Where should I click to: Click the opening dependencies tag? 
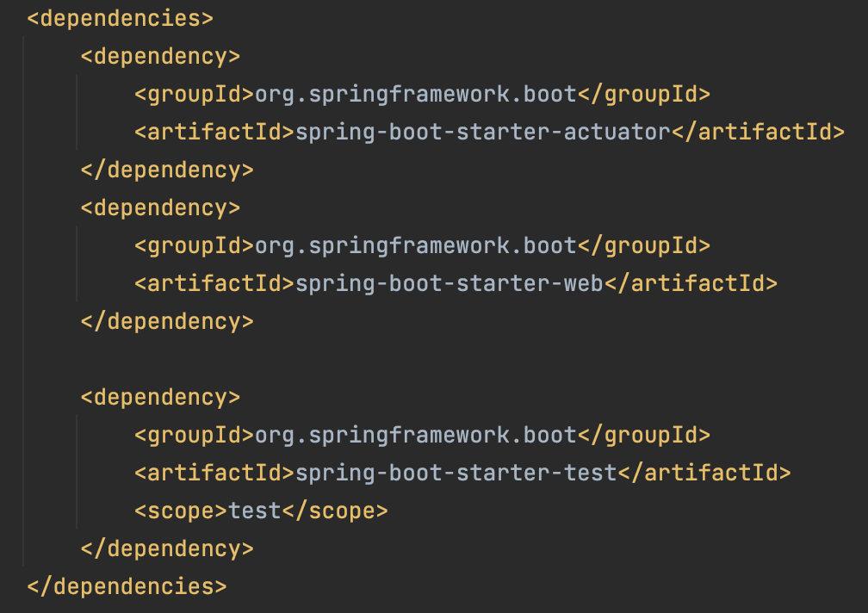(121, 19)
